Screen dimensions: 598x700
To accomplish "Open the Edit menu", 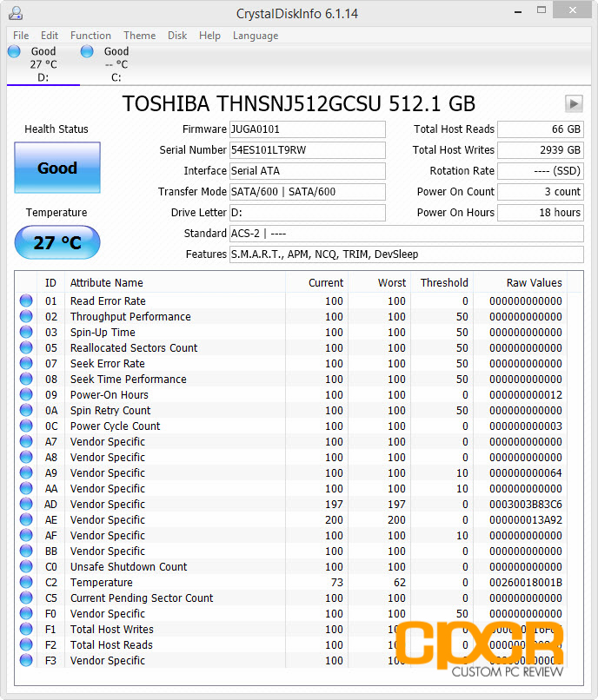I will click(50, 36).
